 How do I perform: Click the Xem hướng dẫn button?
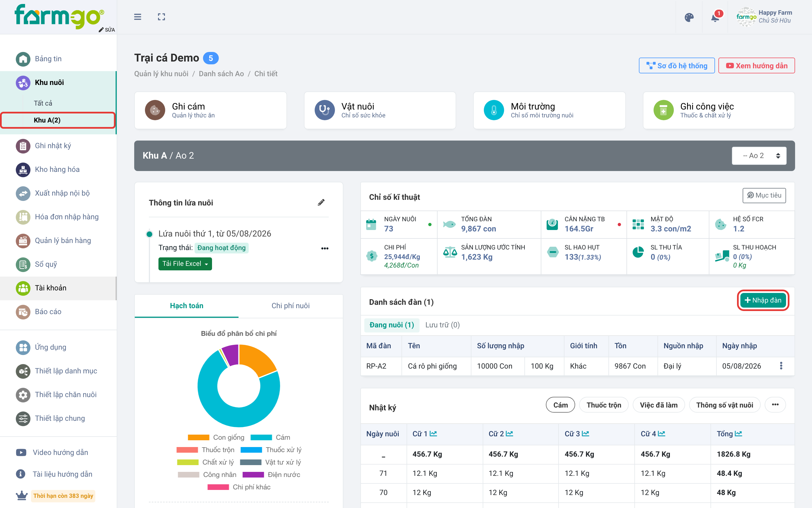coord(756,65)
